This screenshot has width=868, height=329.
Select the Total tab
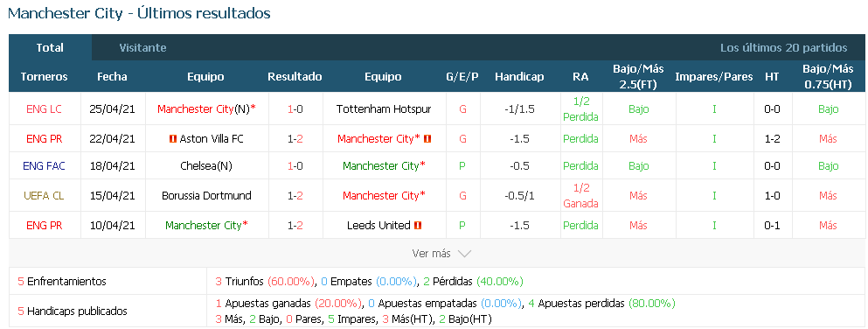(50, 47)
